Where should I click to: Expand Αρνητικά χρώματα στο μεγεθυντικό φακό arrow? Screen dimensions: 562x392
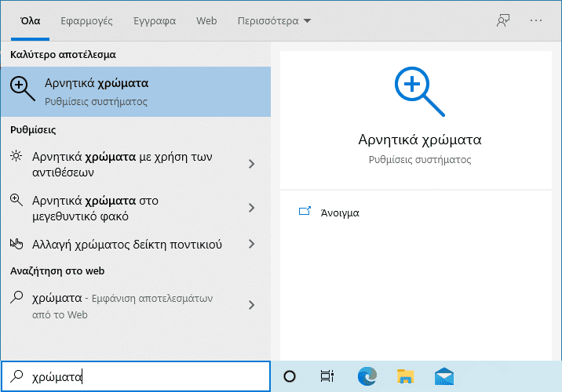252,208
